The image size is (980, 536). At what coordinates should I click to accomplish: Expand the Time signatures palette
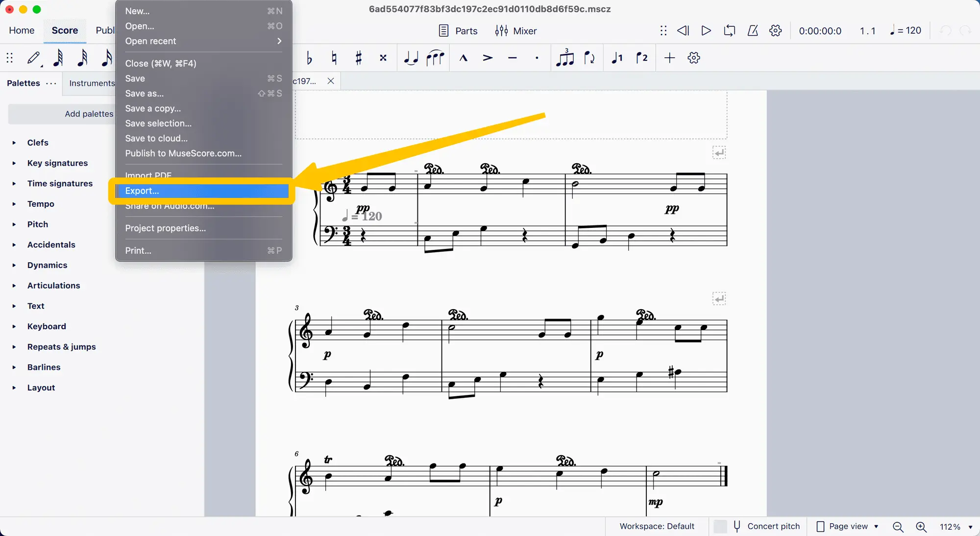tap(14, 184)
